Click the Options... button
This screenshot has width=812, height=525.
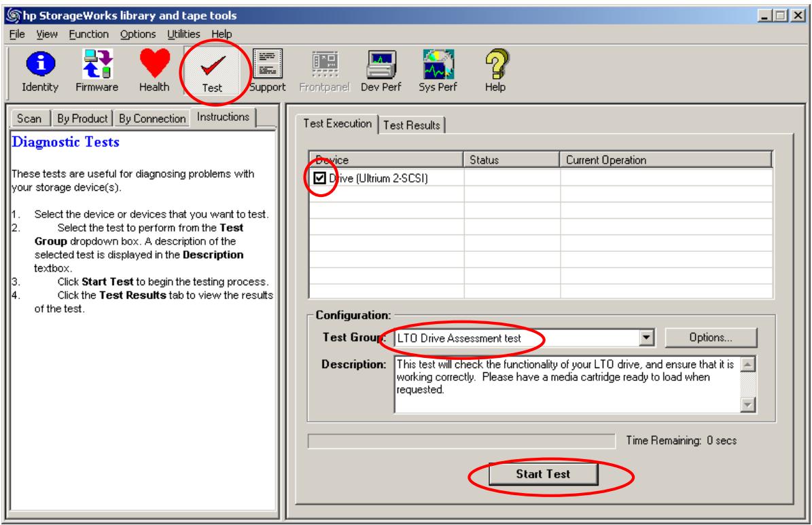(711, 338)
